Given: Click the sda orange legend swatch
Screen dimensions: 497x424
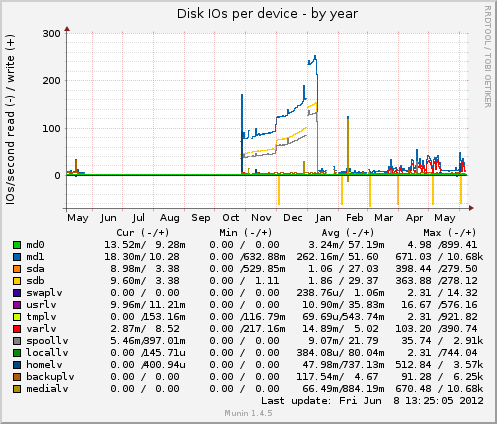Looking at the screenshot, I should [x=17, y=269].
